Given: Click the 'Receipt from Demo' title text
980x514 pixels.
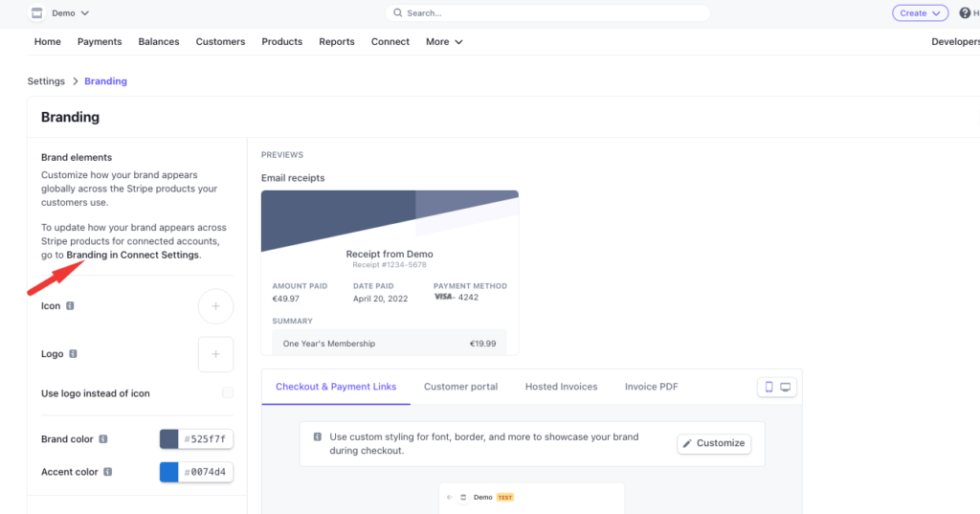Looking at the screenshot, I should 390,254.
